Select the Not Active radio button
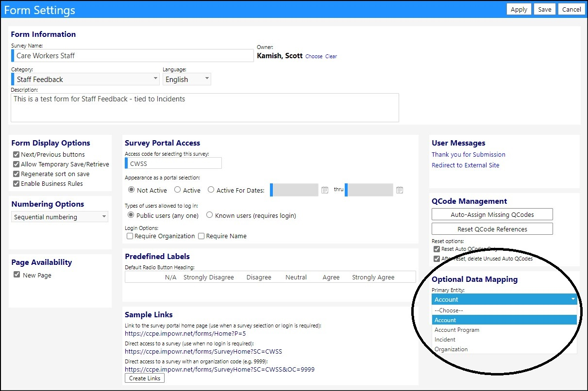Image resolution: width=588 pixels, height=391 pixels. click(131, 190)
